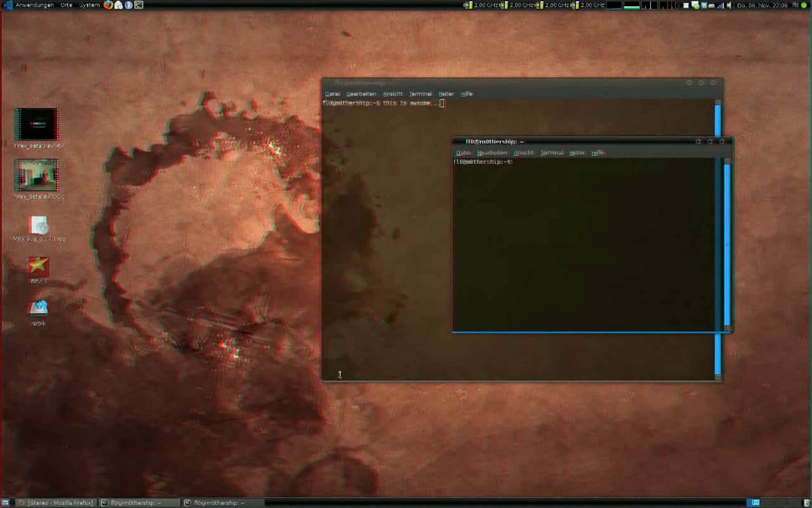This screenshot has width=812, height=508.
Task: Click the volume speaker tray icon
Action: pyautogui.click(x=729, y=5)
